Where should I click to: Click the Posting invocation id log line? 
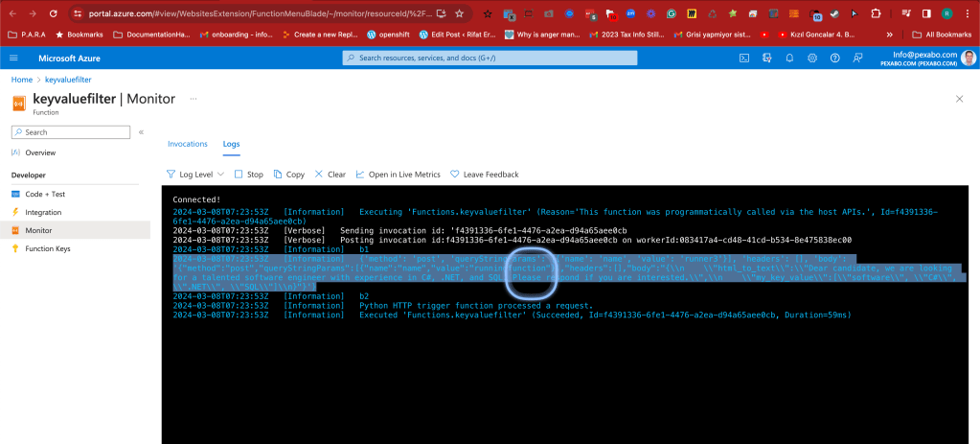click(x=513, y=240)
